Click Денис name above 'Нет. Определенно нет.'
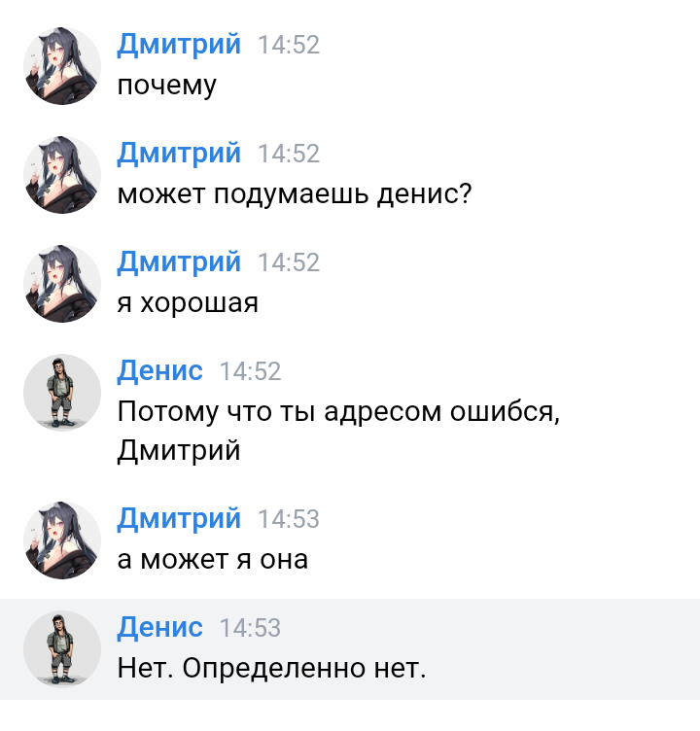Viewport: 700px width, 731px height. [160, 628]
